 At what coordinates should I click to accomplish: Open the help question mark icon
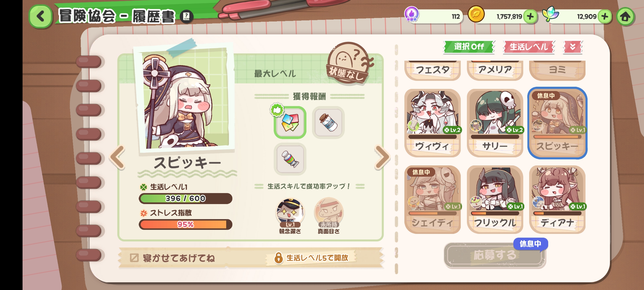point(186,17)
